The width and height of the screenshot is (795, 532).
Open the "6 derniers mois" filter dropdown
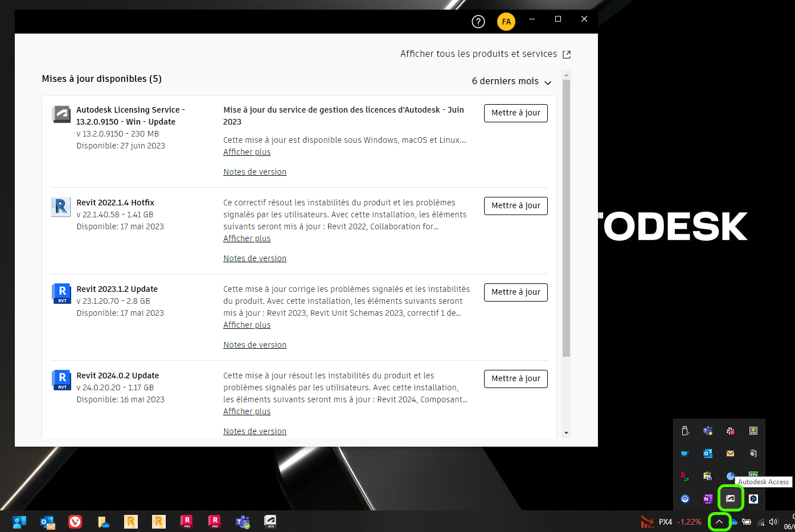[511, 81]
